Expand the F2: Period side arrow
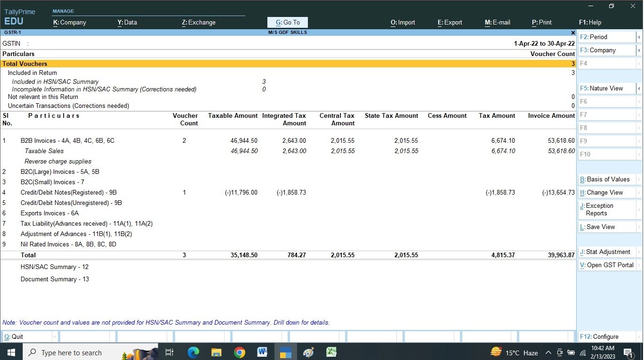Viewport: 644px width, 360px height. click(x=639, y=37)
